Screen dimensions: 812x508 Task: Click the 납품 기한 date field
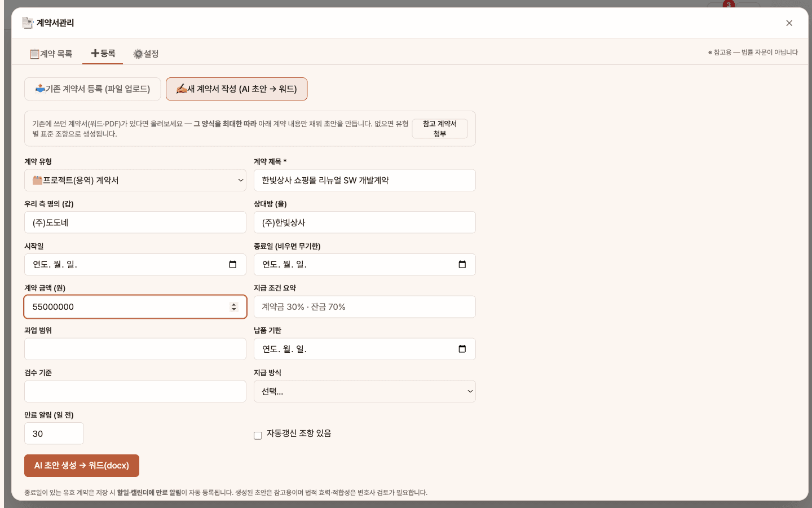click(x=365, y=349)
